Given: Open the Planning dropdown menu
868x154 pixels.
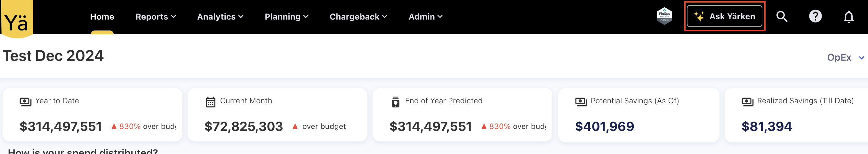Looking at the screenshot, I should [286, 17].
